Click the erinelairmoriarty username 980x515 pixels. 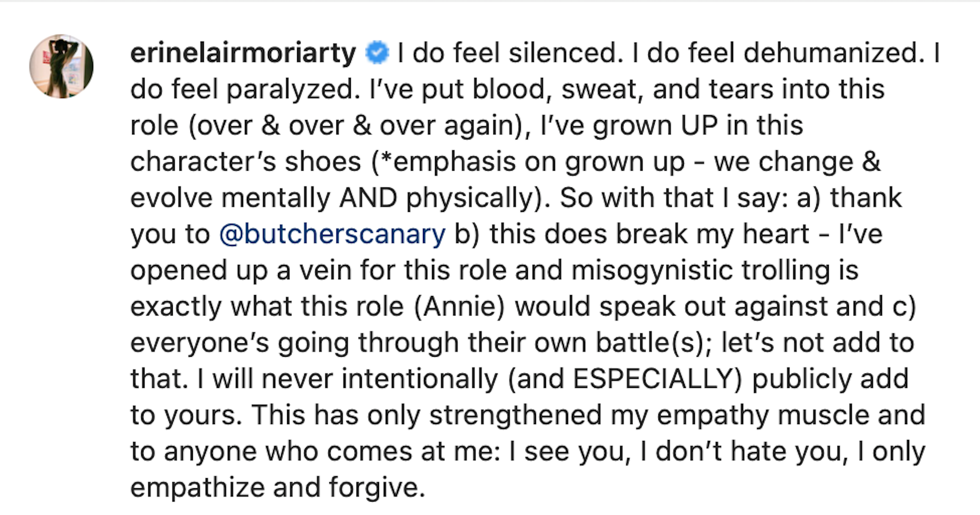pos(243,53)
